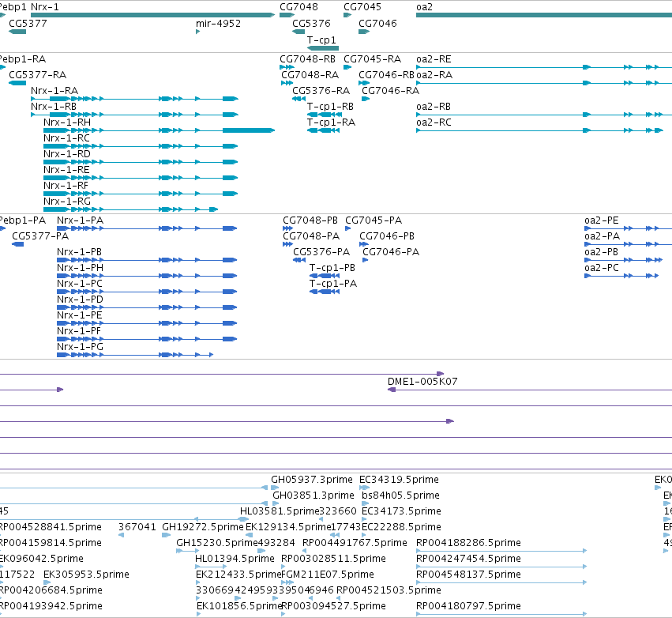The height and width of the screenshot is (618, 672).
Task: Click the T-cp1-RB transcript label
Action: click(330, 107)
